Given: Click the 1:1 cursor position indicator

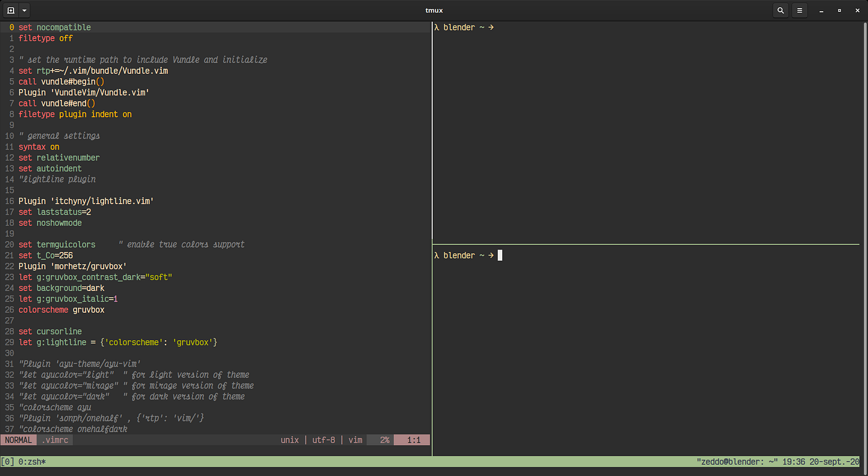Looking at the screenshot, I should (x=411, y=439).
